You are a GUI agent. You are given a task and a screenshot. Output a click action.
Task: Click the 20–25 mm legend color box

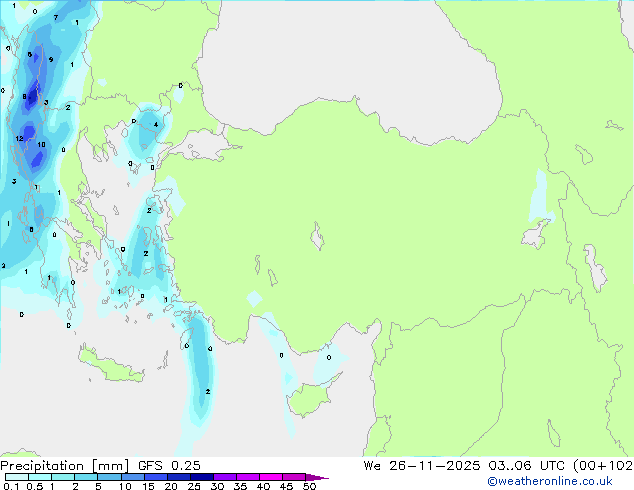[178, 477]
